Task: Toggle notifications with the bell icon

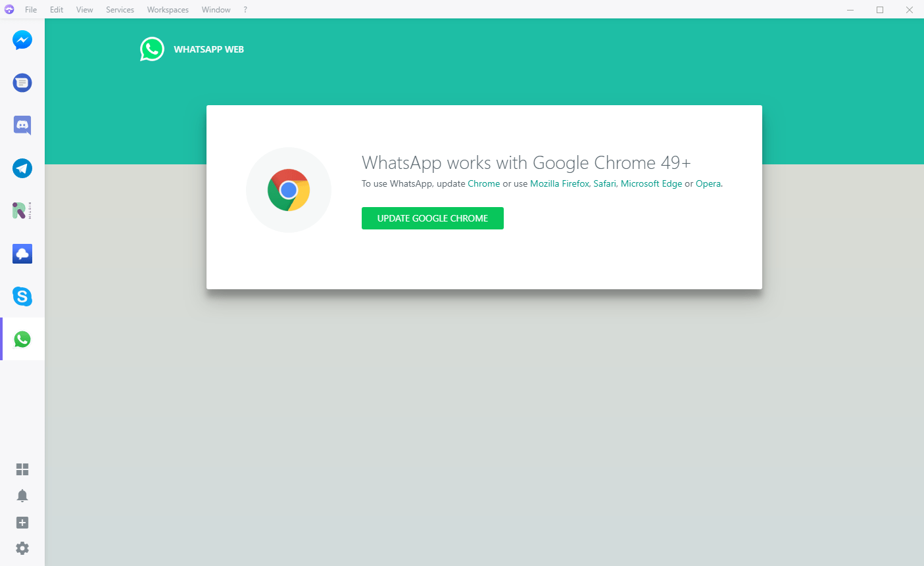Action: coord(22,496)
